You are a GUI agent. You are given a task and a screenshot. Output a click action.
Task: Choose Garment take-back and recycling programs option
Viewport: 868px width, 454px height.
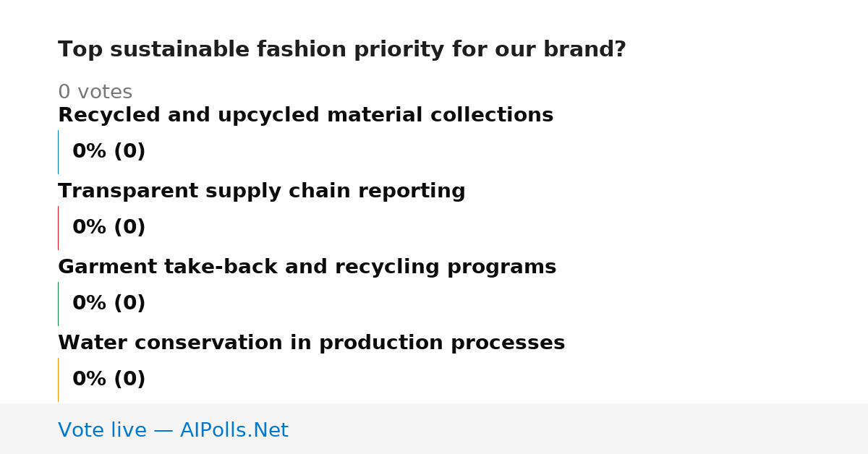(307, 267)
